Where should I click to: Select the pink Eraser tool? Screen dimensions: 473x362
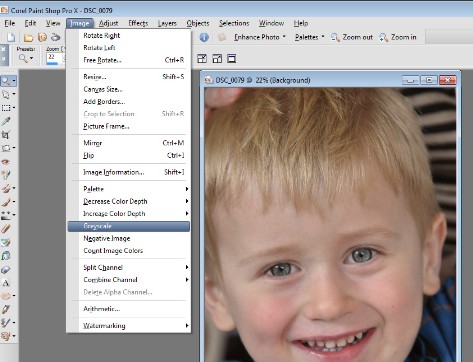tap(6, 229)
